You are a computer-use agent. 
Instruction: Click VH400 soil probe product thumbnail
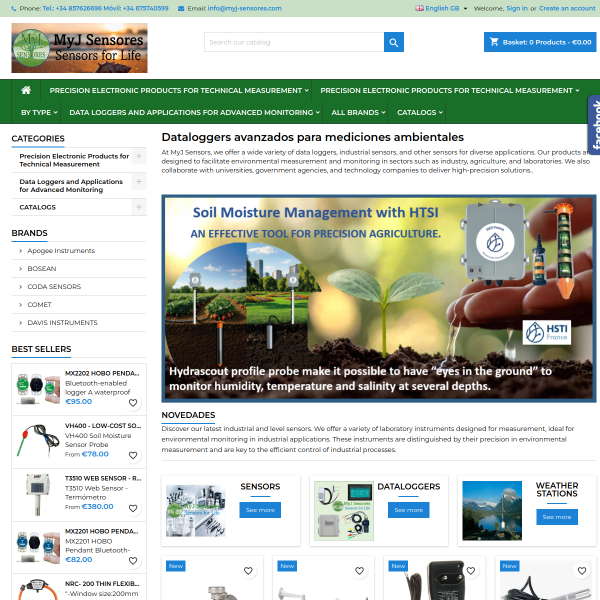pyautogui.click(x=38, y=441)
